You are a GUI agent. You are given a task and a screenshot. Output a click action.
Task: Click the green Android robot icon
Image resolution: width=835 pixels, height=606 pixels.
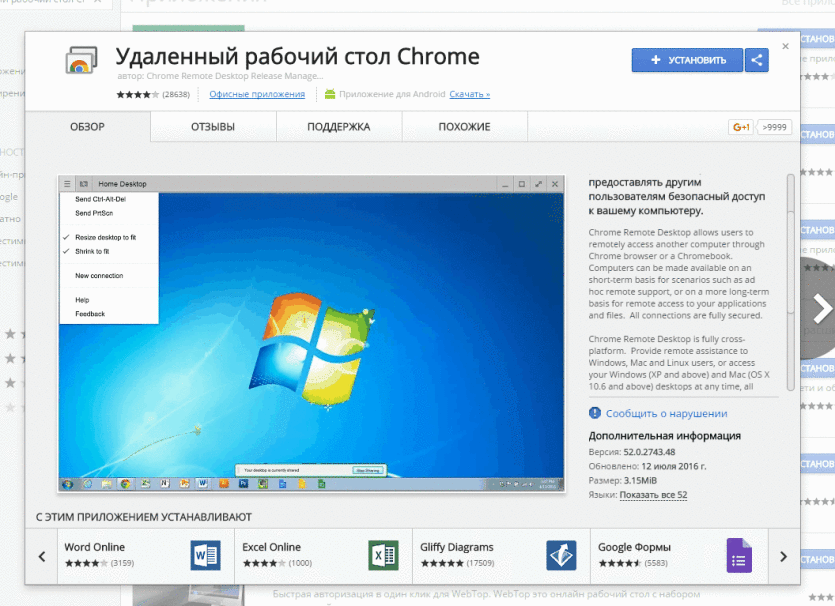(x=330, y=94)
